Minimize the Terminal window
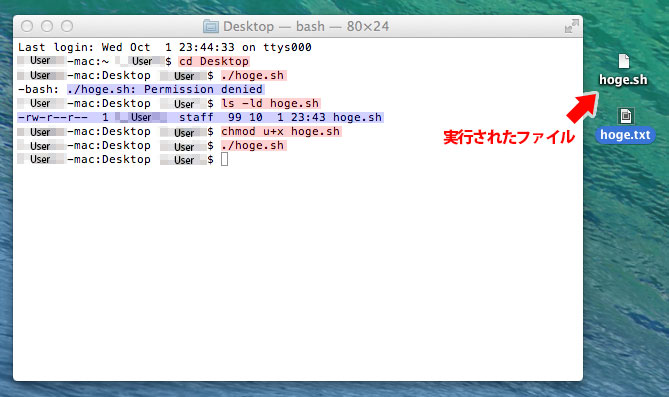This screenshot has width=669, height=397. click(47, 26)
